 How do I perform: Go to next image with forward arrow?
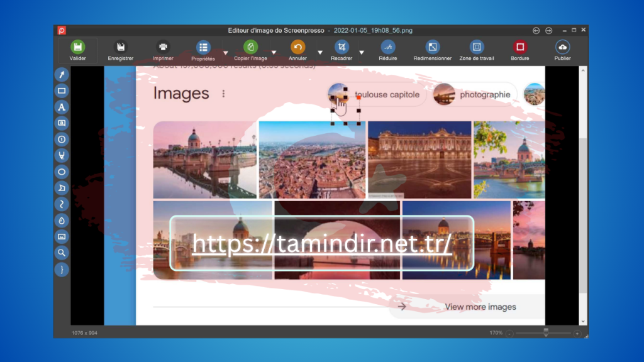pos(548,30)
